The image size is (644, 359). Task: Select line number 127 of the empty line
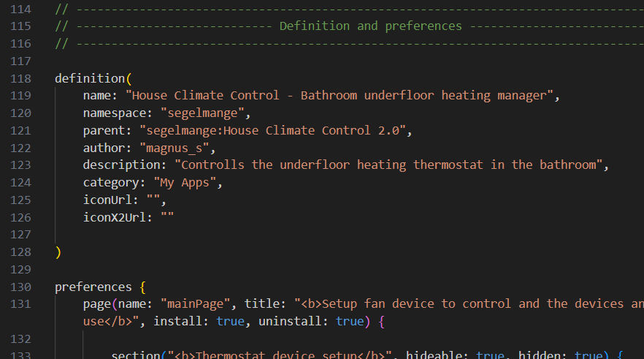pyautogui.click(x=20, y=235)
